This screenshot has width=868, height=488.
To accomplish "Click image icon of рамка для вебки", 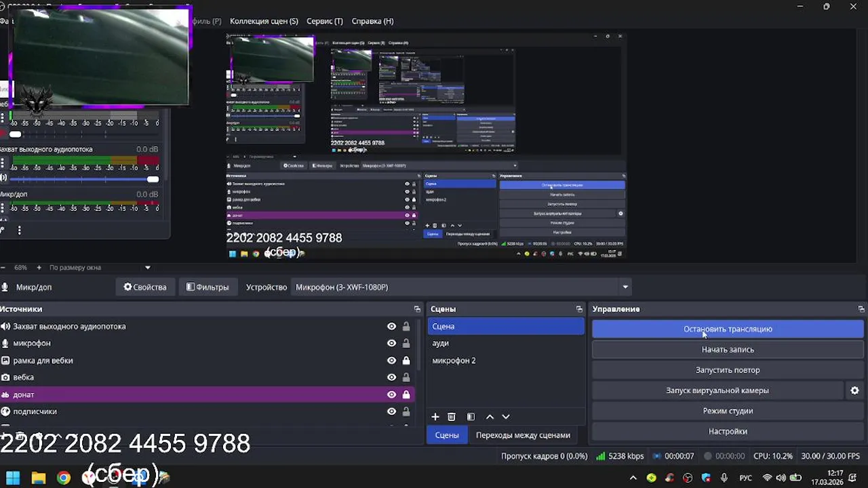I will [5, 361].
